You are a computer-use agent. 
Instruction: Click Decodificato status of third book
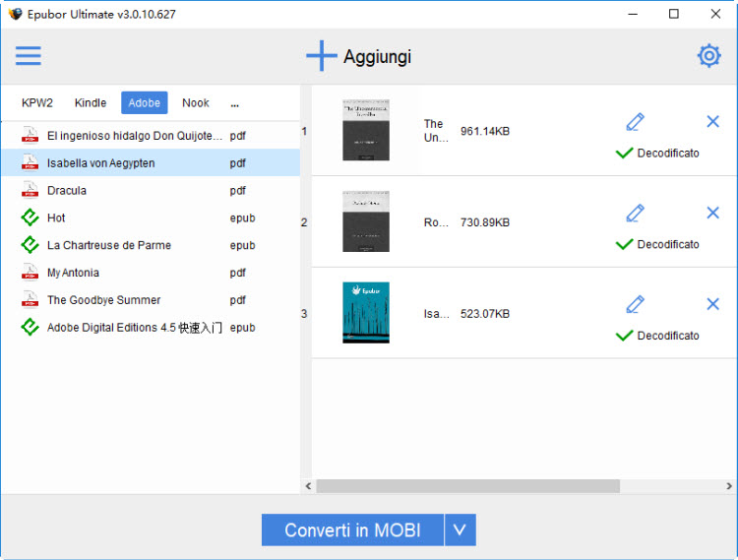668,336
